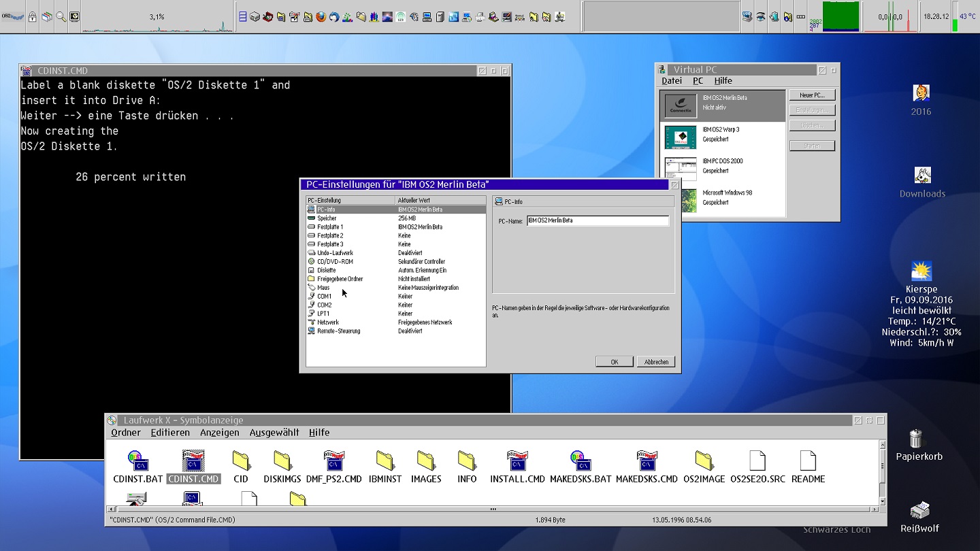Open Datei menu in Virtual PC
The image size is (980, 551).
tap(672, 80)
